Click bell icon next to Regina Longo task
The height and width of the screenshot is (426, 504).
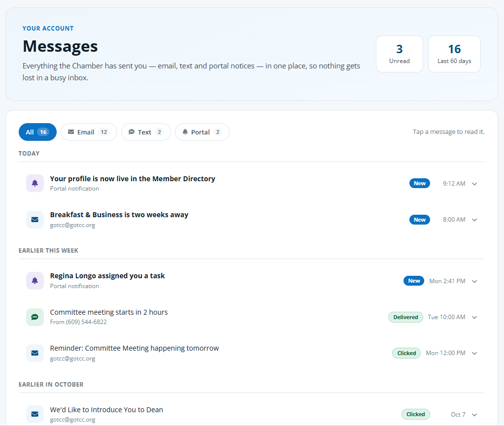tap(34, 280)
